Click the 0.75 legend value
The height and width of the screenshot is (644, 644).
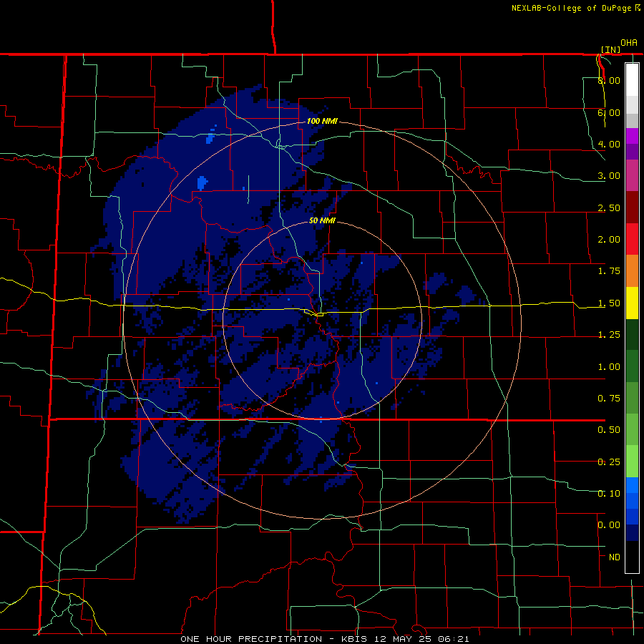(x=609, y=399)
